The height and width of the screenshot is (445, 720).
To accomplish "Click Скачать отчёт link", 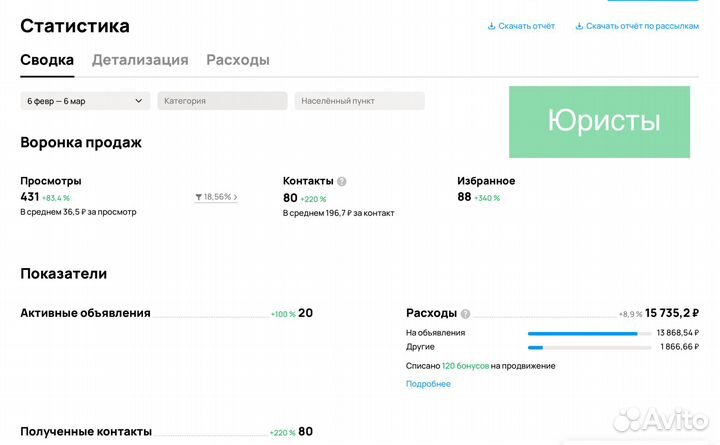I will pos(526,26).
